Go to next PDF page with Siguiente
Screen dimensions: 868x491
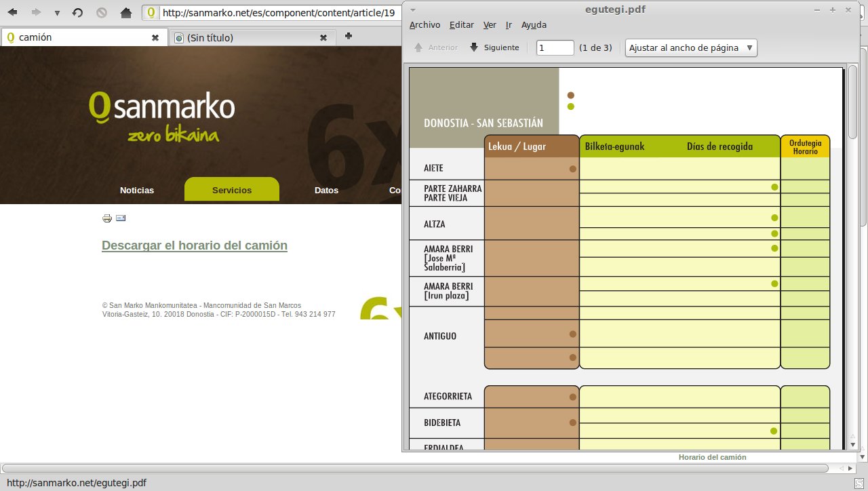point(494,47)
